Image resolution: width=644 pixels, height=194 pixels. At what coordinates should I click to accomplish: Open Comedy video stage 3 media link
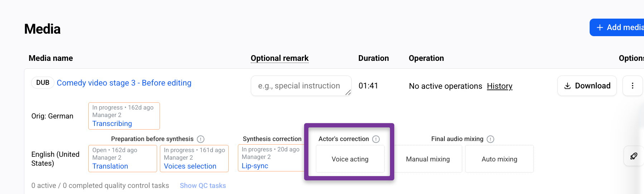click(x=124, y=83)
